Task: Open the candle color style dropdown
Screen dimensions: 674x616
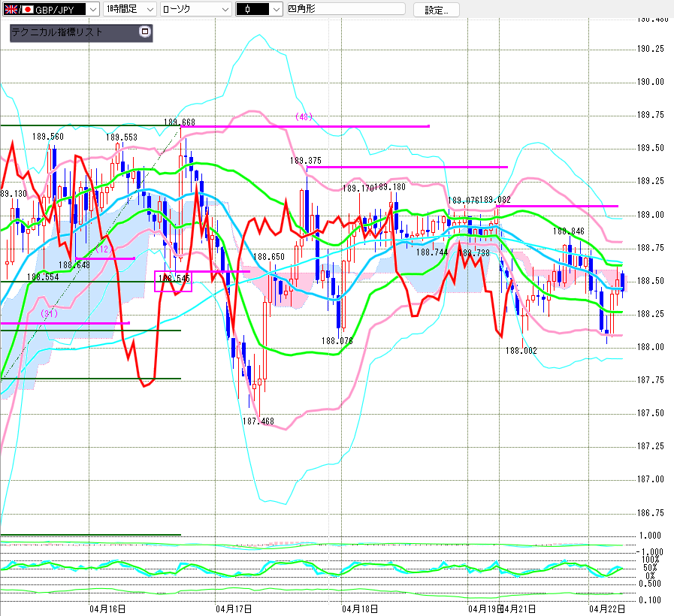Action: (258, 9)
